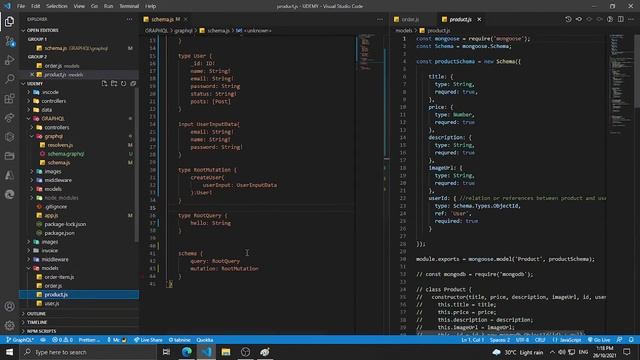Collapse the GRAPHQL folder
Viewport: 640px width, 360px height.
(x=53, y=118)
